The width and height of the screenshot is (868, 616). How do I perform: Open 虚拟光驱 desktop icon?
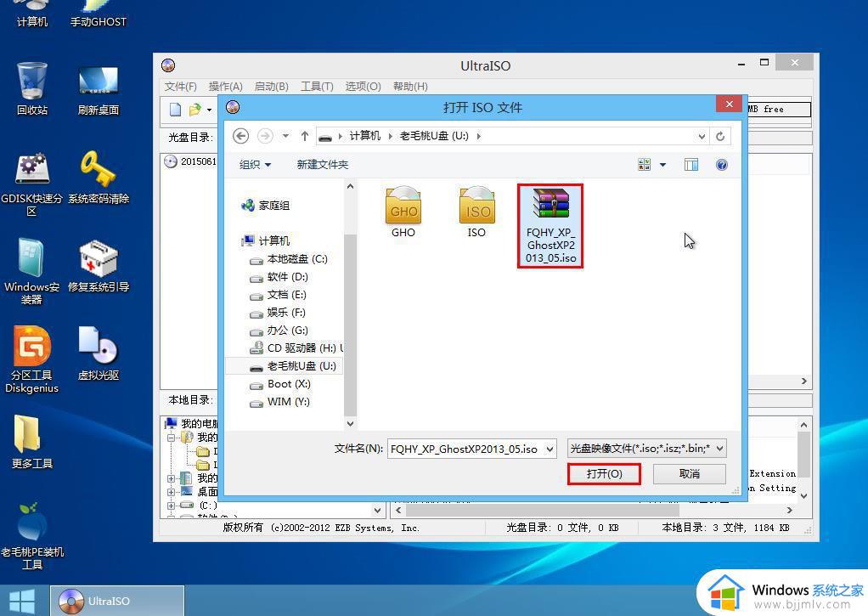tap(98, 353)
